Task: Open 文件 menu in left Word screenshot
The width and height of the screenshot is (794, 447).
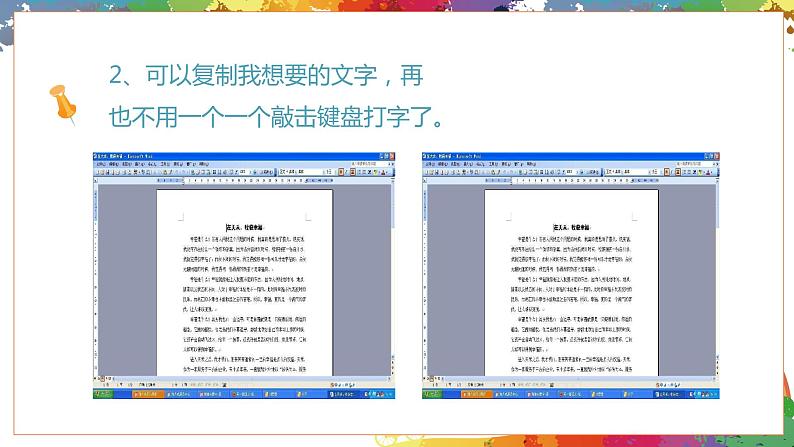Action: click(102, 164)
